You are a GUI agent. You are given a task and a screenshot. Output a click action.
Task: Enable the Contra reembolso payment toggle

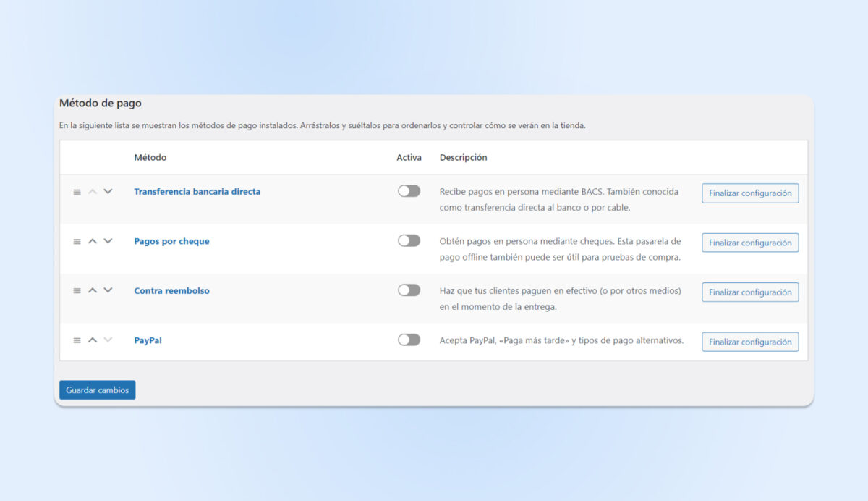(x=409, y=289)
